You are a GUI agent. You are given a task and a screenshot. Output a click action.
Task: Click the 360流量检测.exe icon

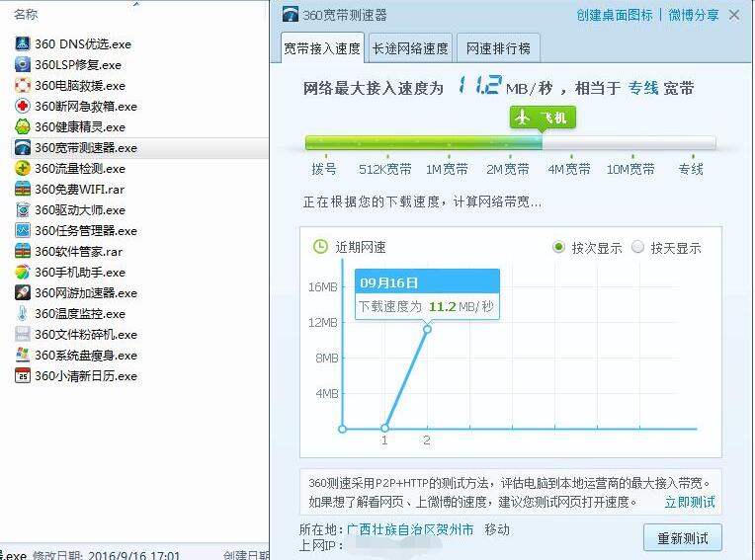click(x=22, y=168)
